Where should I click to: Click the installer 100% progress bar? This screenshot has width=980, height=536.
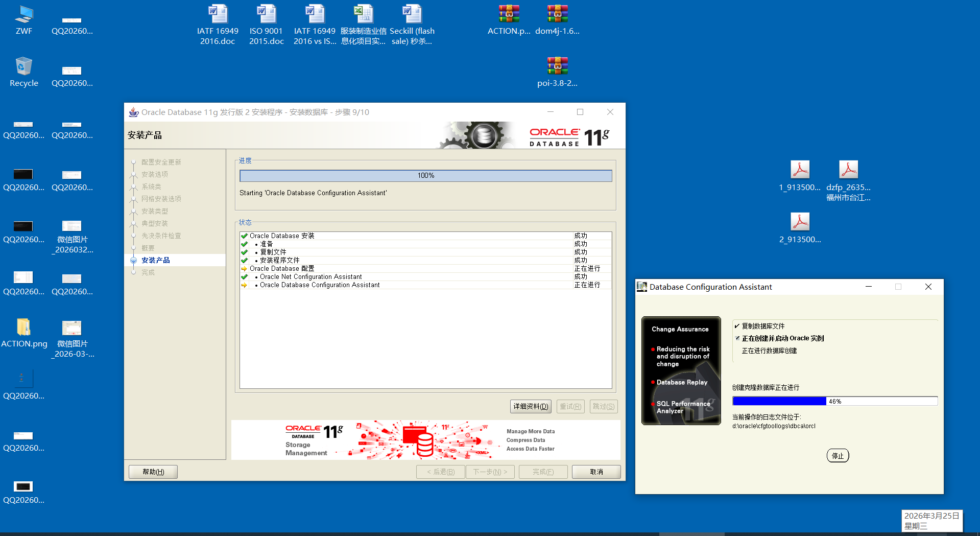426,175
